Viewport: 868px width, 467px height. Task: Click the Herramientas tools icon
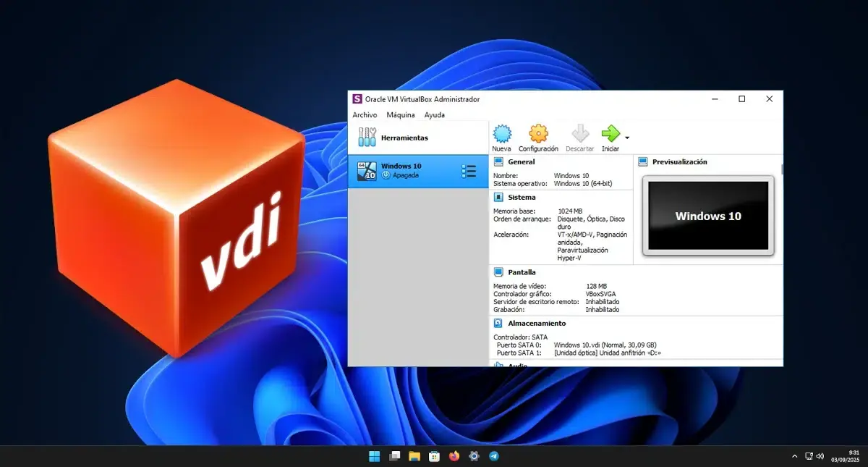pyautogui.click(x=366, y=136)
